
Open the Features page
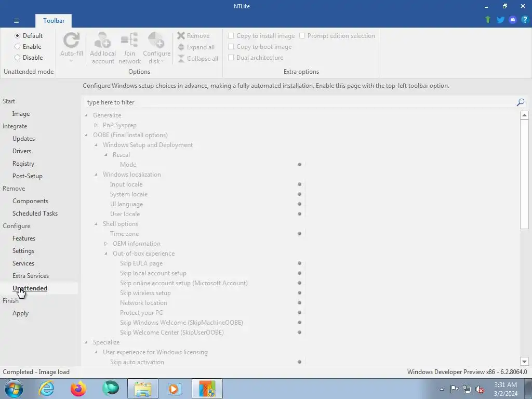coord(24,238)
